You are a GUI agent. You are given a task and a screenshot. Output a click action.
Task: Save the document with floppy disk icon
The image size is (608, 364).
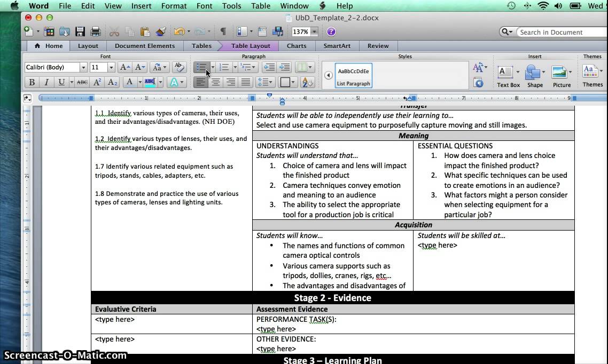pos(80,31)
